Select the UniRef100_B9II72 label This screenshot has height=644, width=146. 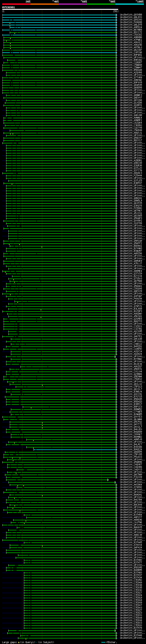(x=131, y=32)
